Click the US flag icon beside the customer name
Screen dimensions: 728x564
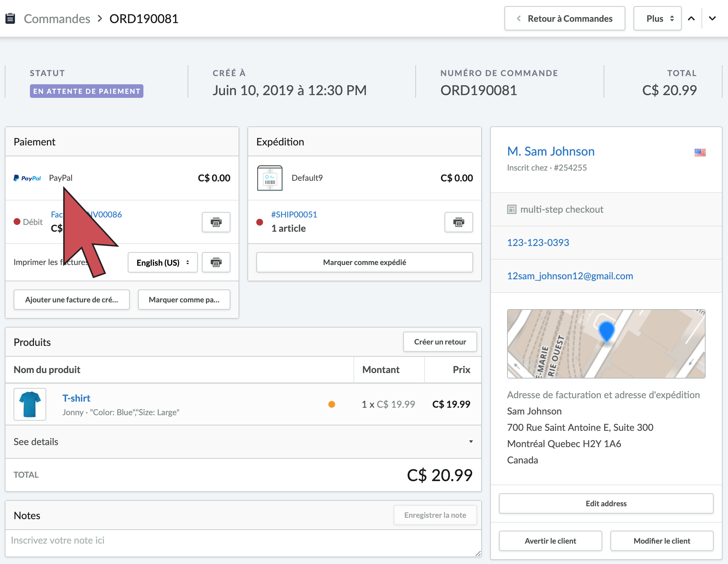pyautogui.click(x=700, y=152)
